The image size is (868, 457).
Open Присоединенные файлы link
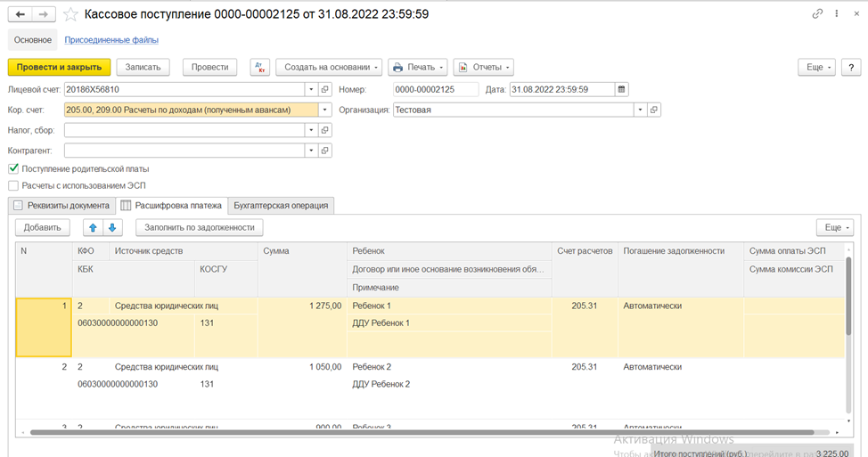pyautogui.click(x=111, y=40)
